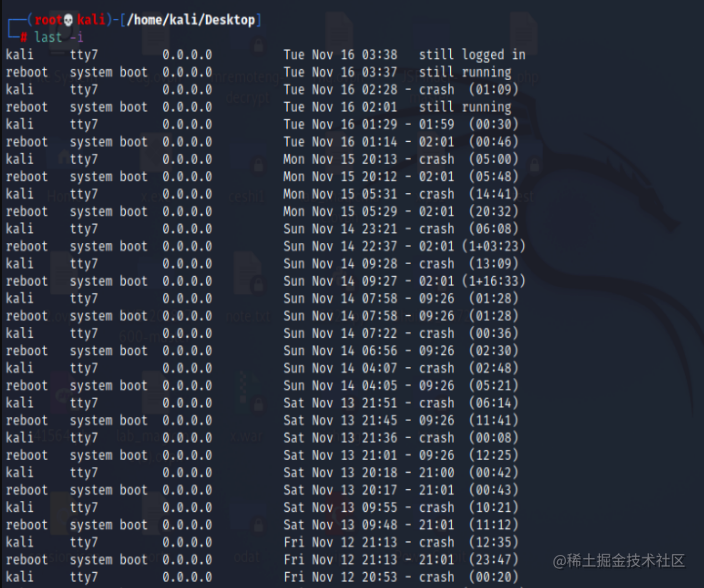Click "system boot" on the Mon Nov 15 20:12 row
704x588 pixels.
tap(109, 177)
